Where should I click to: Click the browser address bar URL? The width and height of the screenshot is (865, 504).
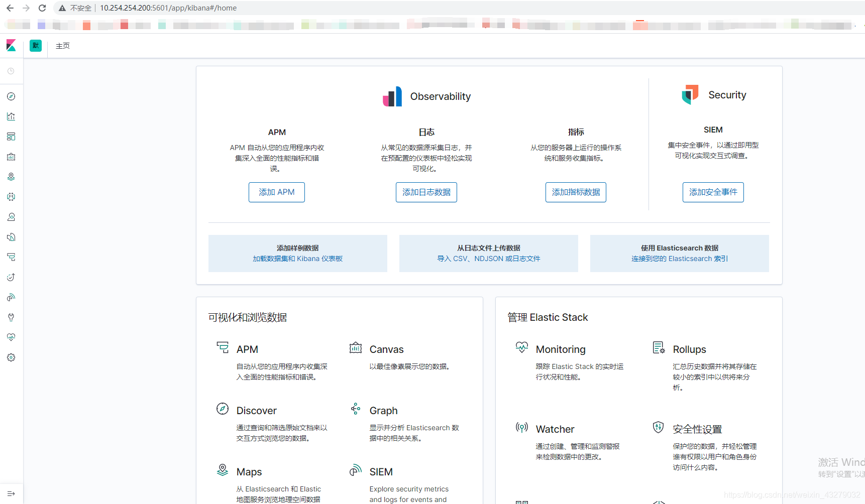[x=168, y=8]
